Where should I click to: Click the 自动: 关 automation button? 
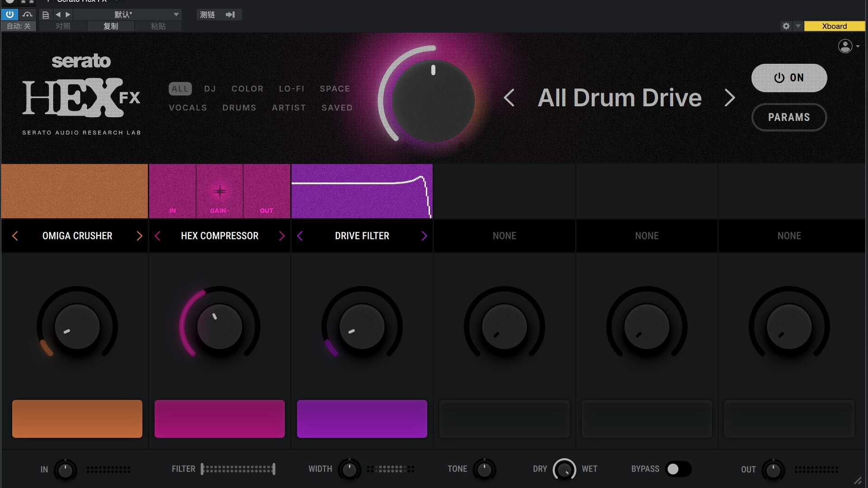[19, 26]
